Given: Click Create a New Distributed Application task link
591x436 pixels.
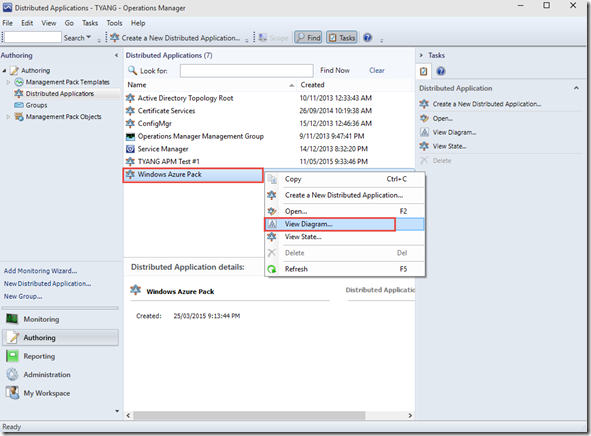Looking at the screenshot, I should pyautogui.click(x=487, y=104).
